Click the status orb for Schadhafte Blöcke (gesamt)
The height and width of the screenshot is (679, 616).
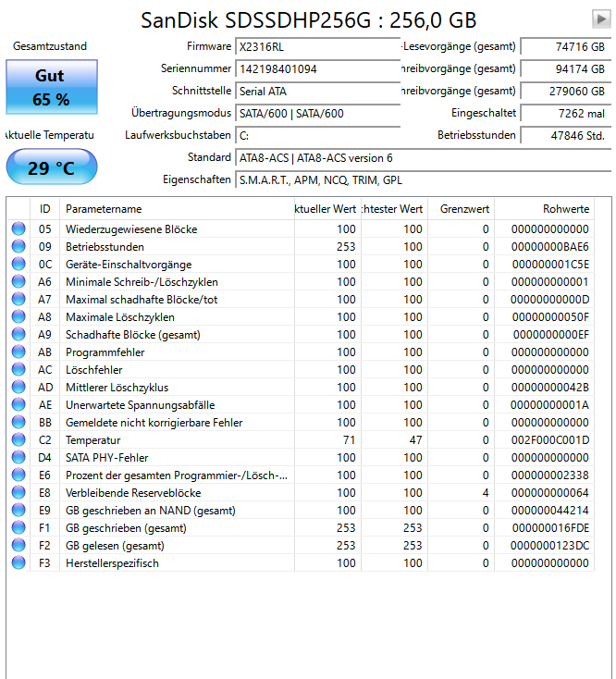18,334
